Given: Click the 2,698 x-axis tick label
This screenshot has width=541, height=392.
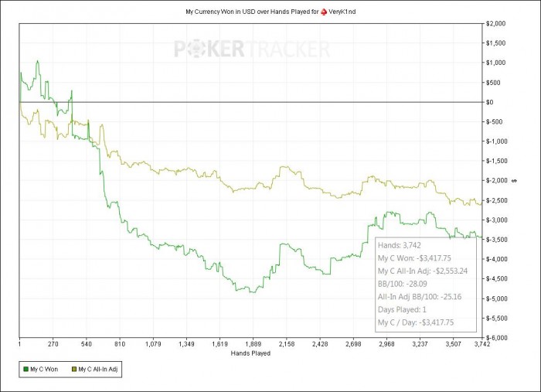Looking at the screenshot, I should pyautogui.click(x=353, y=344).
